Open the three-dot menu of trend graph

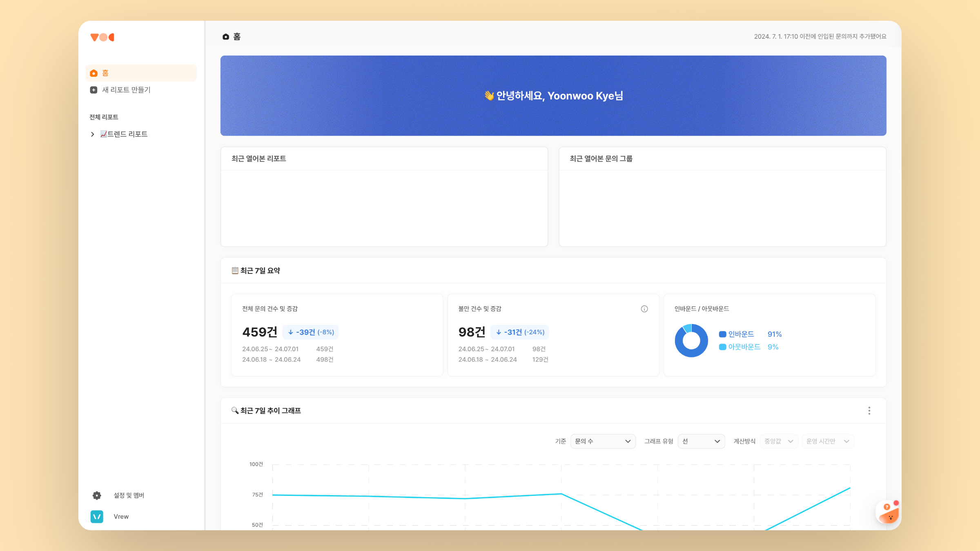[x=869, y=411]
